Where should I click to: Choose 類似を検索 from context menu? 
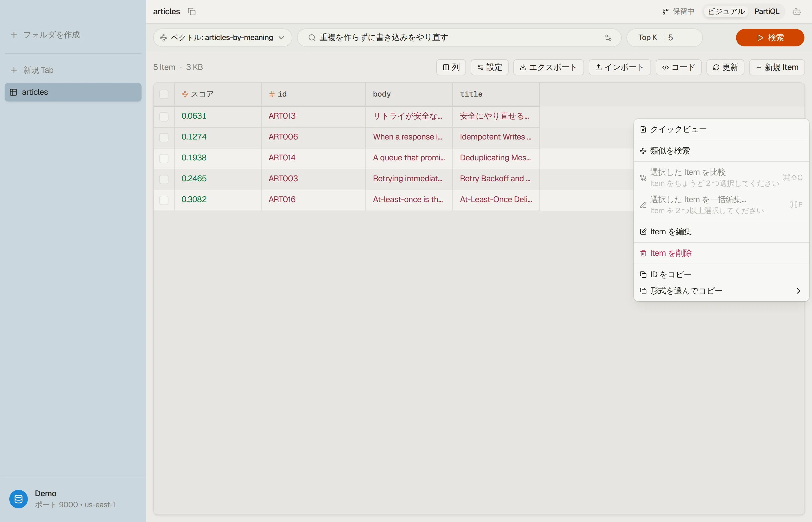click(x=721, y=151)
